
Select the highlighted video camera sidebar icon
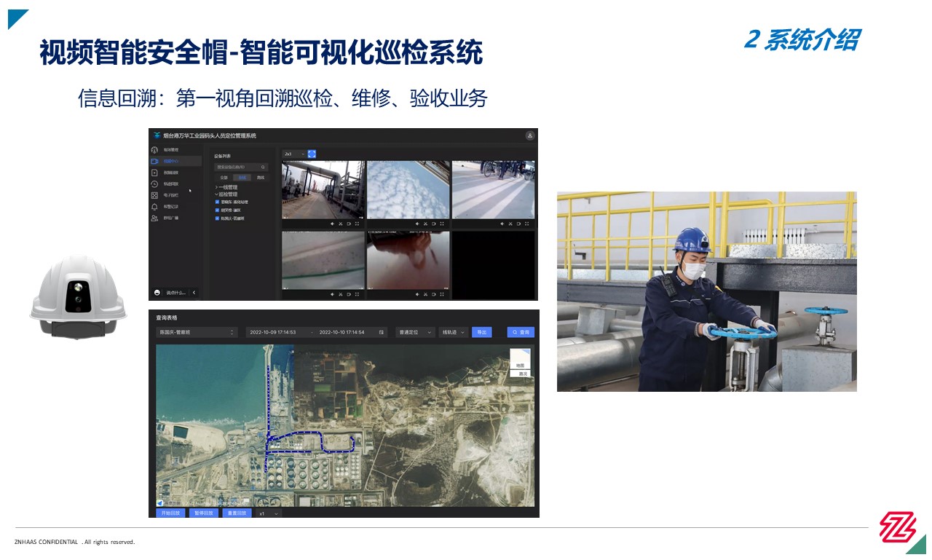tap(154, 161)
